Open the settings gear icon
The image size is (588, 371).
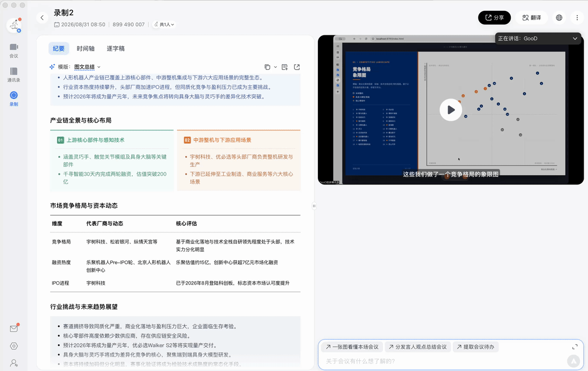(x=14, y=346)
